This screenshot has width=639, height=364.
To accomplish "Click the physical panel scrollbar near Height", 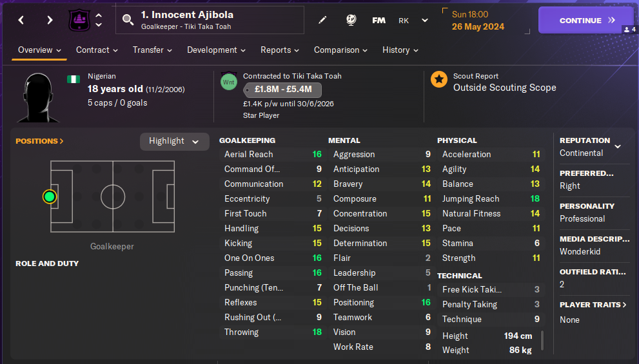I will (x=542, y=341).
